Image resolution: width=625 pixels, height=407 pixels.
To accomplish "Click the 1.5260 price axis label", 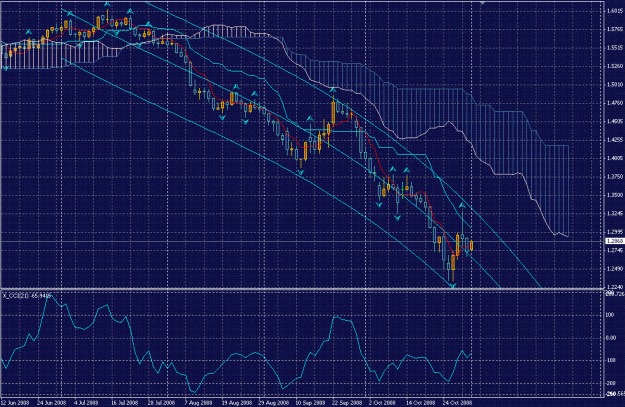I will [x=615, y=66].
